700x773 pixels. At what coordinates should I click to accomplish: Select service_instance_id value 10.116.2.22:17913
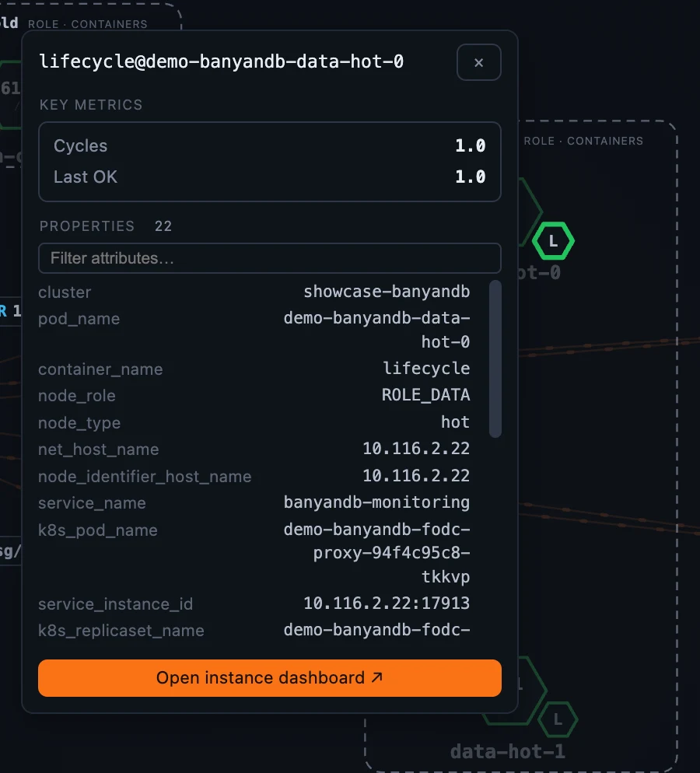pos(387,603)
